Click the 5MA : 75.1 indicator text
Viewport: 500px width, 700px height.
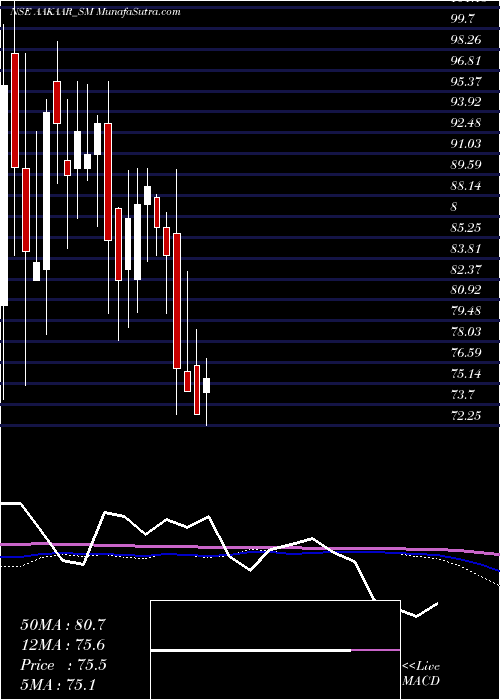click(x=58, y=685)
